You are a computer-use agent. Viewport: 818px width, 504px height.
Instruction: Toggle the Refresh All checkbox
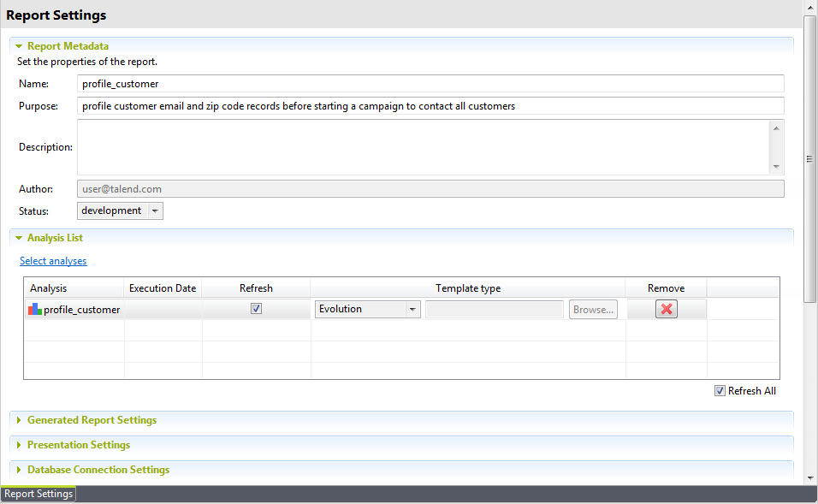pyautogui.click(x=720, y=391)
